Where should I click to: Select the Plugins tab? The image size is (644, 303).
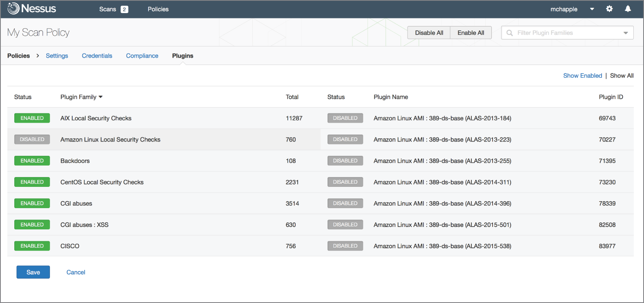pos(183,56)
